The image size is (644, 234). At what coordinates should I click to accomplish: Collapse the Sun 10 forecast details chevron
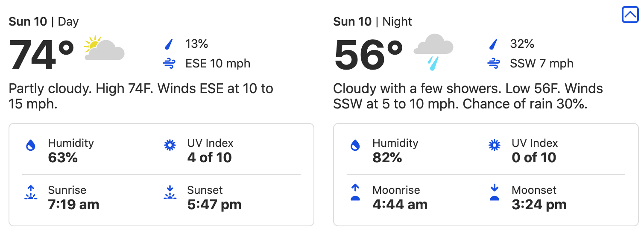(x=630, y=15)
